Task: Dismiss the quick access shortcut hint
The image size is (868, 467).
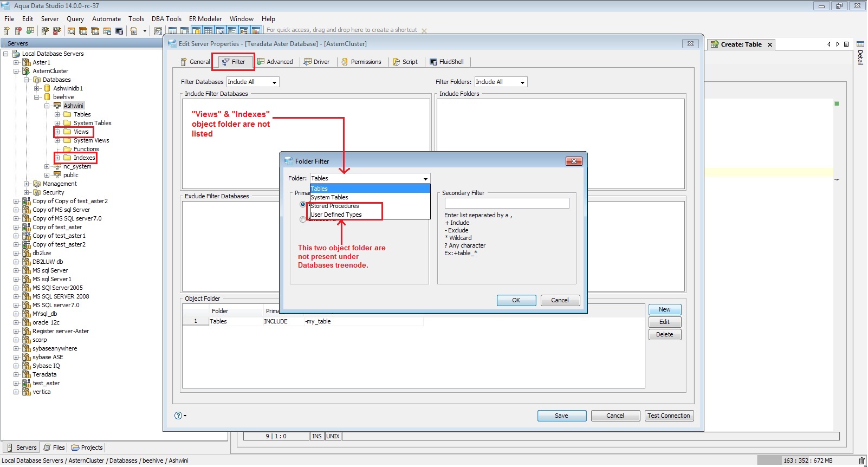Action: [x=424, y=31]
